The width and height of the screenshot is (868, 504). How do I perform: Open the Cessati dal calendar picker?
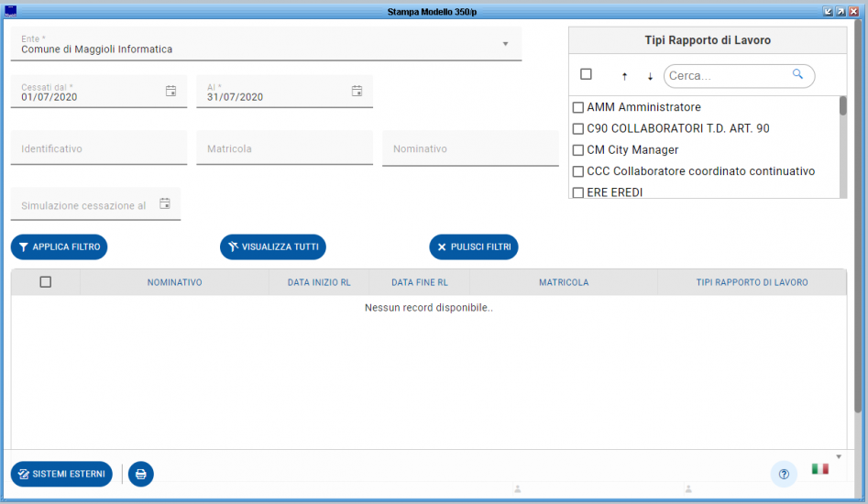(x=171, y=92)
